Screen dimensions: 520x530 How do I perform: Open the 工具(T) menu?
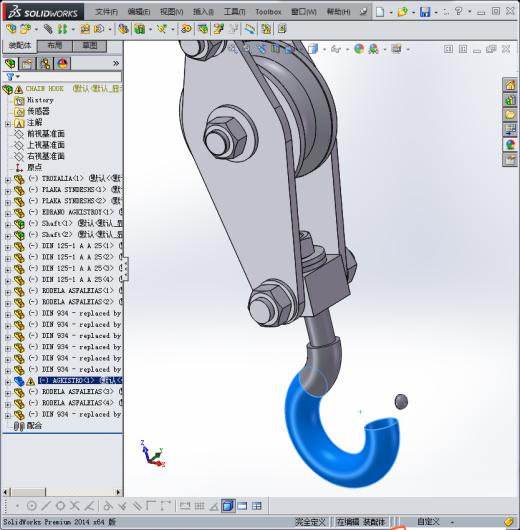click(234, 12)
